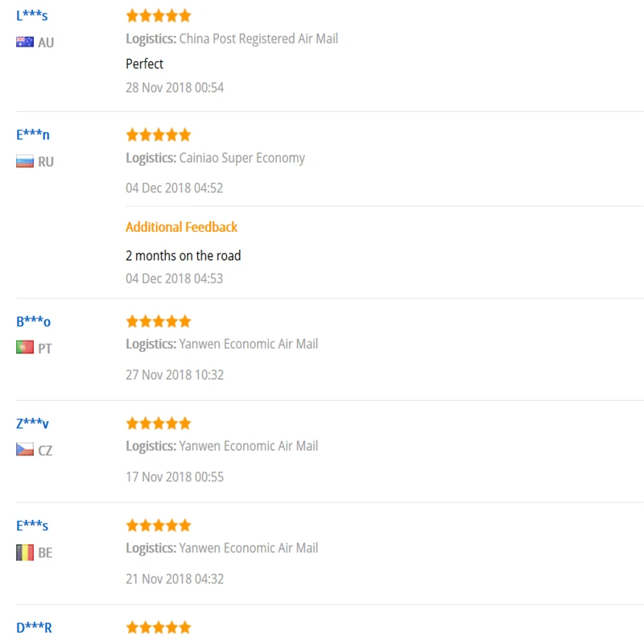Click the star rating of the B***o review
Image resolution: width=644 pixels, height=644 pixels.
tap(159, 321)
